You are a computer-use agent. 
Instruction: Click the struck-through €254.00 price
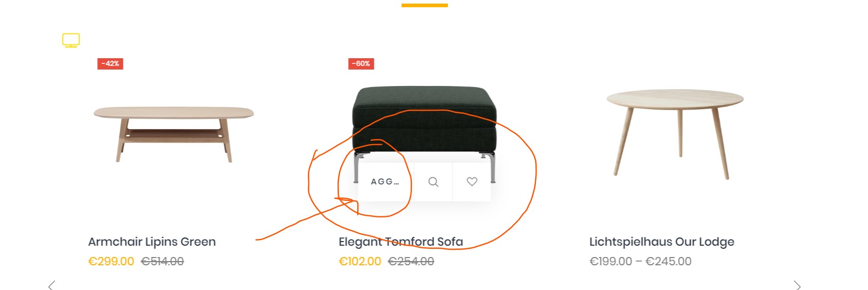[411, 261]
